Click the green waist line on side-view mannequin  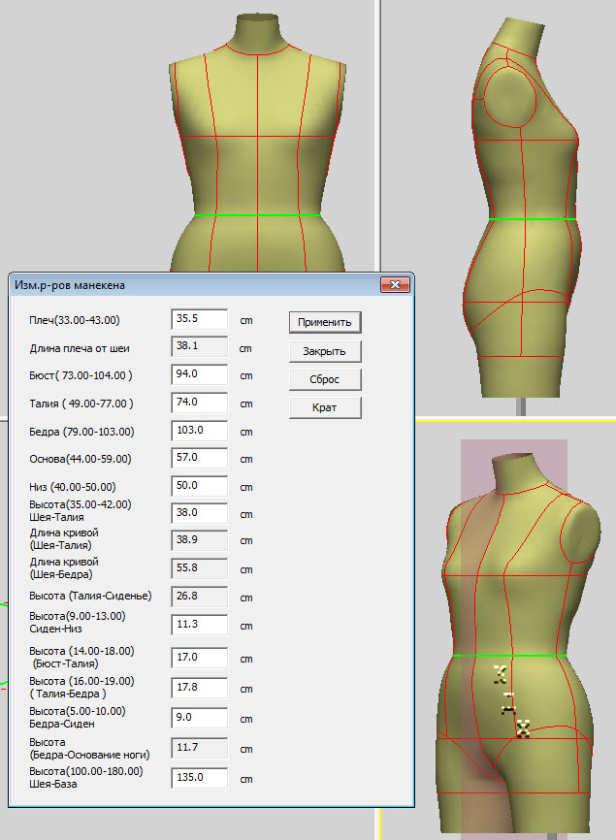pos(533,219)
